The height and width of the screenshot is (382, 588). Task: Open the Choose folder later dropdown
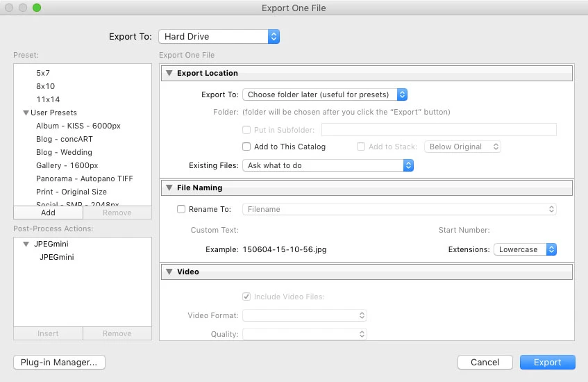(x=325, y=94)
